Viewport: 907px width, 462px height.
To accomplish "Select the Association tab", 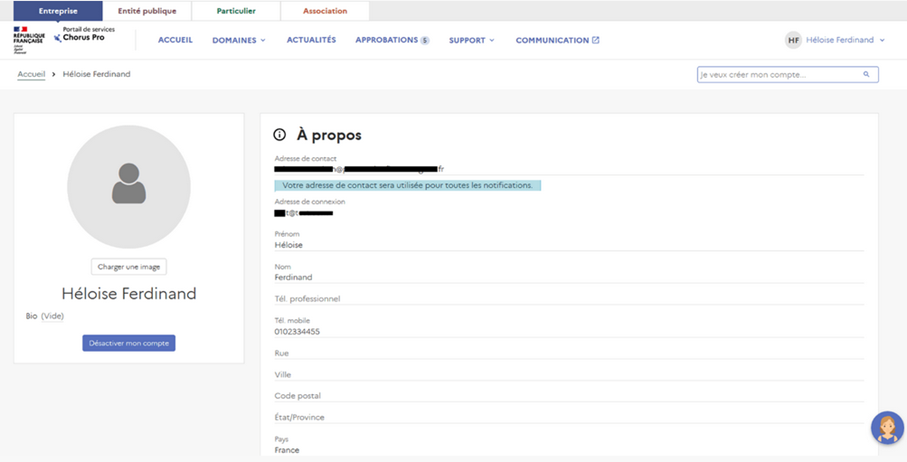I will (324, 11).
